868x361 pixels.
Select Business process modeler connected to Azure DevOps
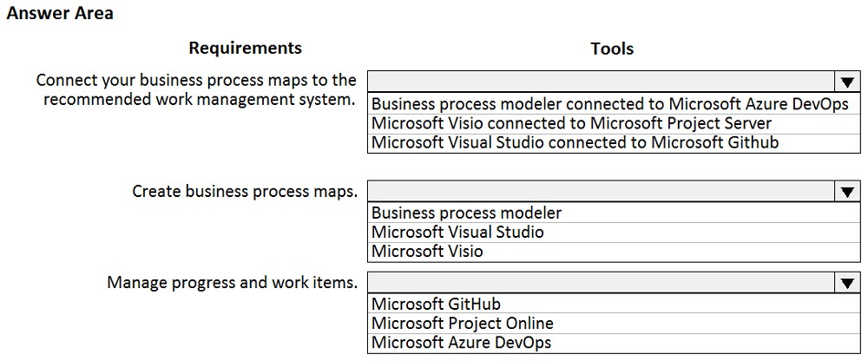614,104
